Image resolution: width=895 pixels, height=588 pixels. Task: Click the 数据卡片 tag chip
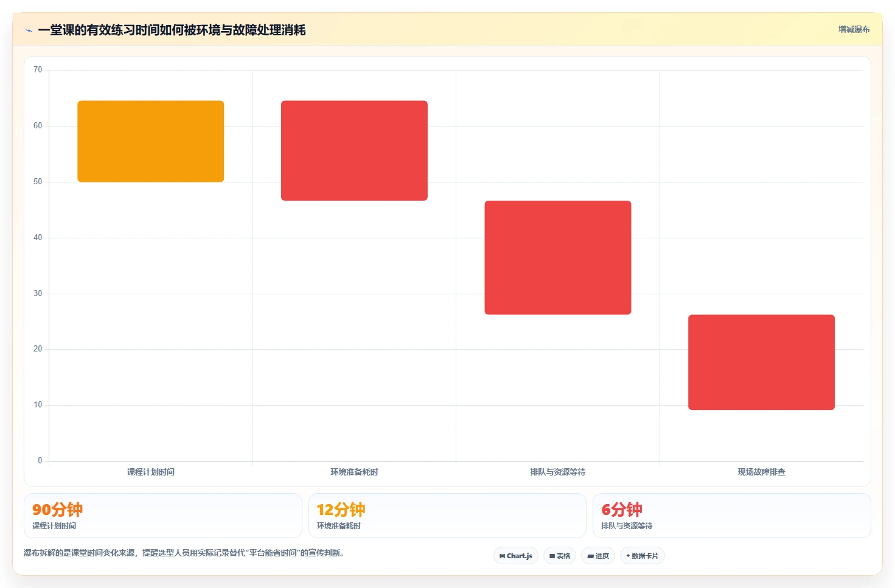[x=643, y=556]
